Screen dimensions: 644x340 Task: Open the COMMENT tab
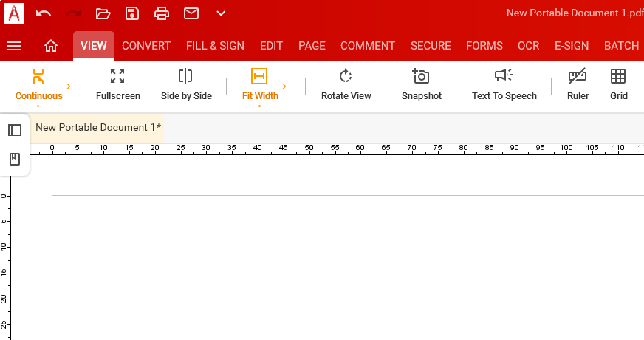point(368,46)
